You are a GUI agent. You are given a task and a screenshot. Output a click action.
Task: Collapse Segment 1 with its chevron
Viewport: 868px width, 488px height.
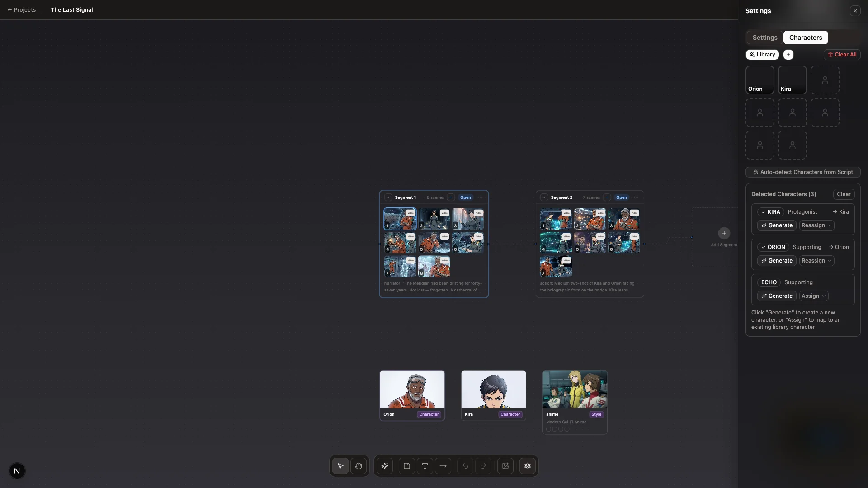click(388, 197)
